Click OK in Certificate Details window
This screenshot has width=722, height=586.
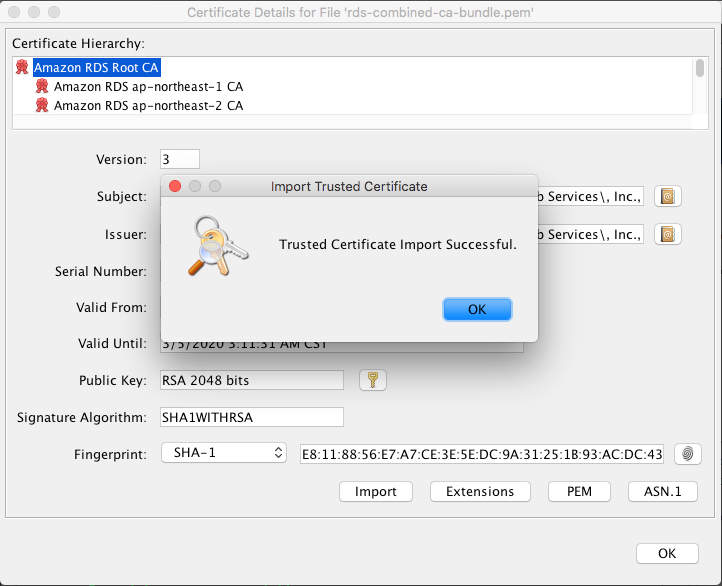(x=667, y=553)
